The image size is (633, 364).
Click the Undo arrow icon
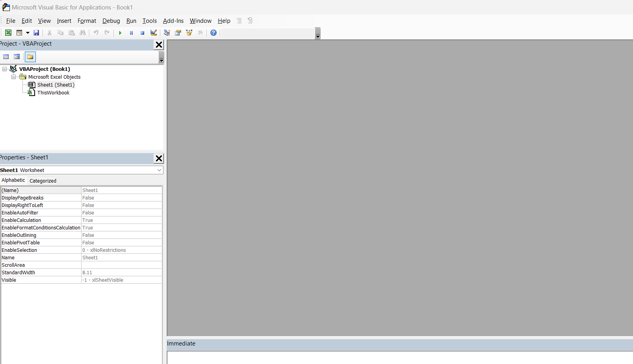(96, 33)
